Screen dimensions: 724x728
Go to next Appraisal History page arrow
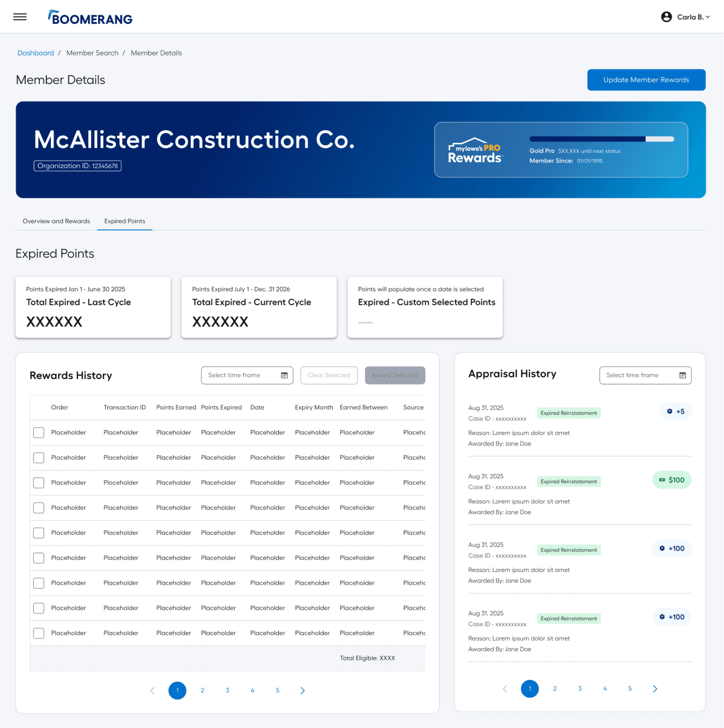655,689
